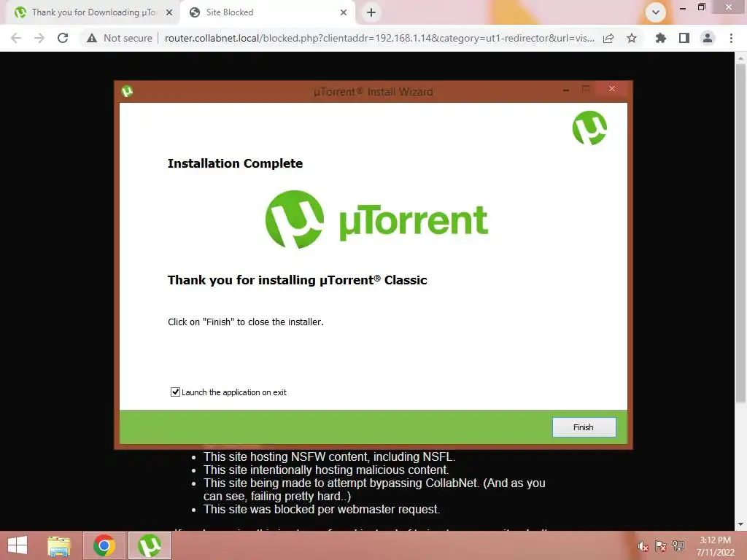The width and height of the screenshot is (747, 560).
Task: Click "This site intentionally hosting malicious content."
Action: pyautogui.click(x=326, y=470)
